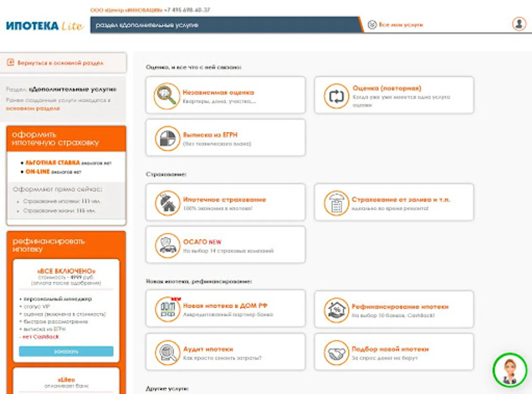Click the Оценка (повторная) repeat icon

click(336, 96)
